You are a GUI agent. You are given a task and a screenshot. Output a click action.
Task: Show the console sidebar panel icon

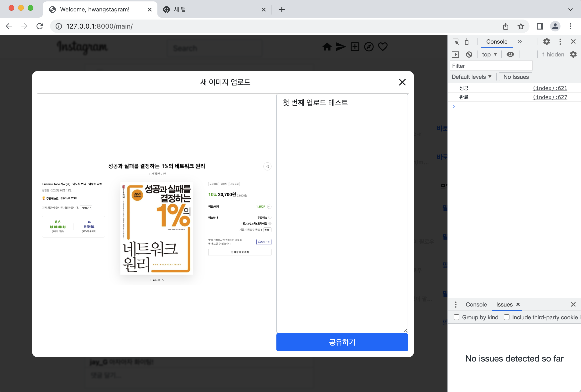point(455,55)
